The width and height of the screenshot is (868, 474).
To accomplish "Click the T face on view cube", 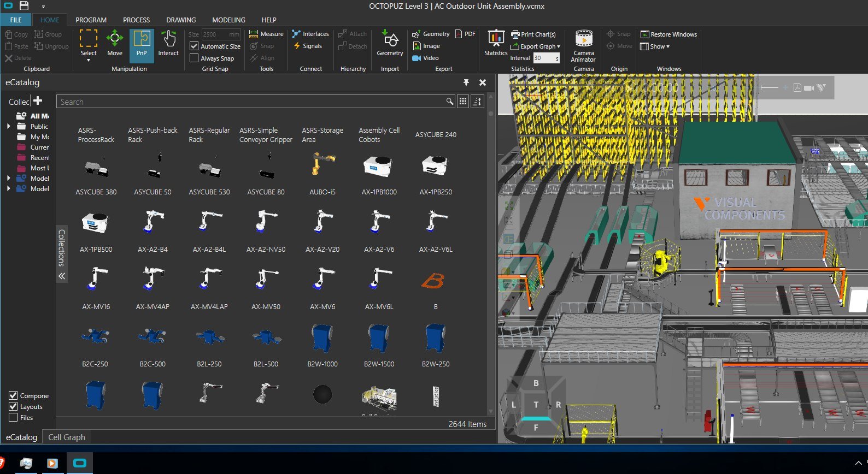I will (536, 405).
